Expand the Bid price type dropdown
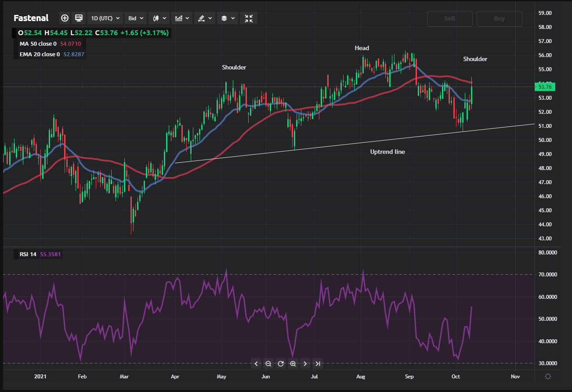This screenshot has width=572, height=392. [136, 18]
